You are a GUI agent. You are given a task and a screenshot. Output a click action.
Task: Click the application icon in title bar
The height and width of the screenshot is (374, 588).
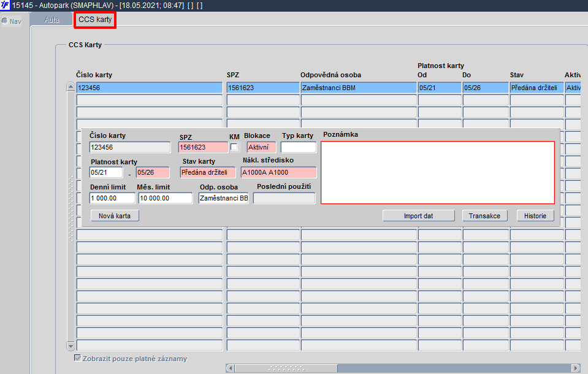[5, 6]
